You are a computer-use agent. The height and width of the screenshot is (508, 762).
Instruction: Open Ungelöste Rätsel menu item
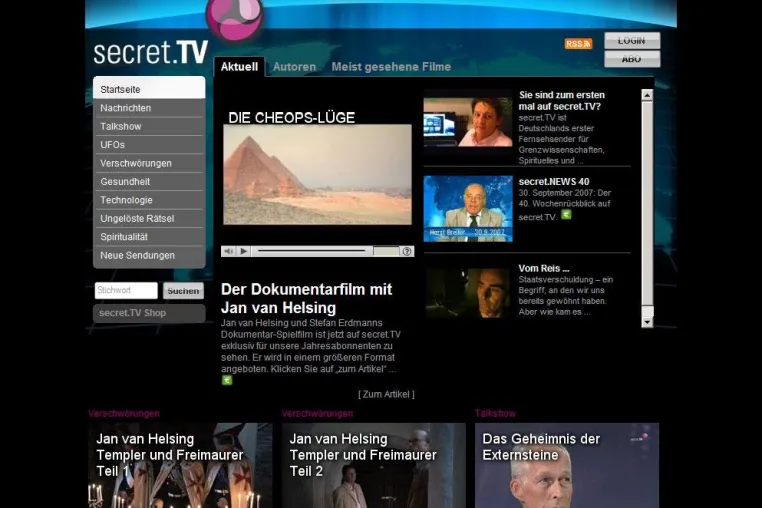pyautogui.click(x=149, y=219)
